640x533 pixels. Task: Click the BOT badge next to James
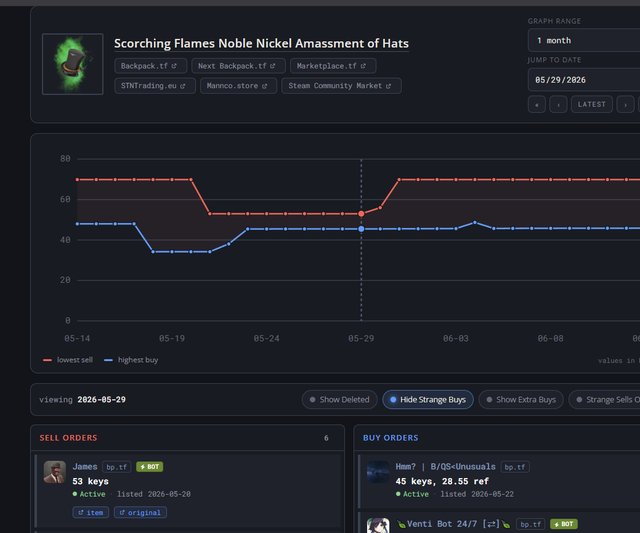click(x=150, y=467)
